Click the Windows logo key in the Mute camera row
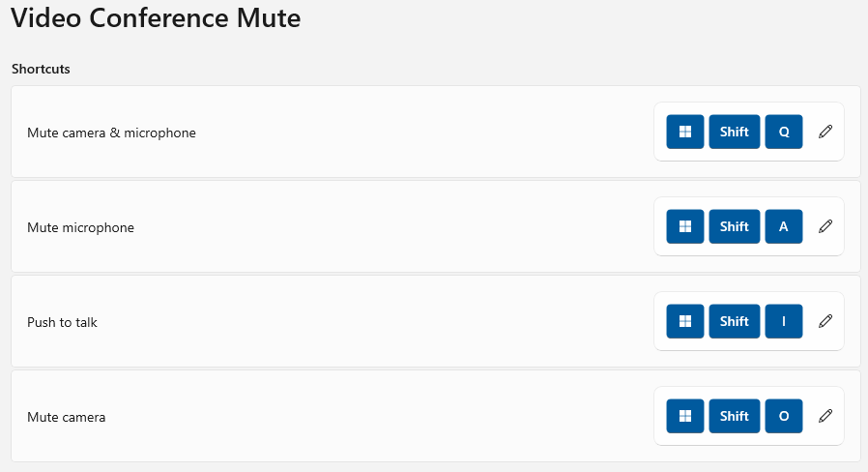868x472 pixels. pyautogui.click(x=685, y=416)
